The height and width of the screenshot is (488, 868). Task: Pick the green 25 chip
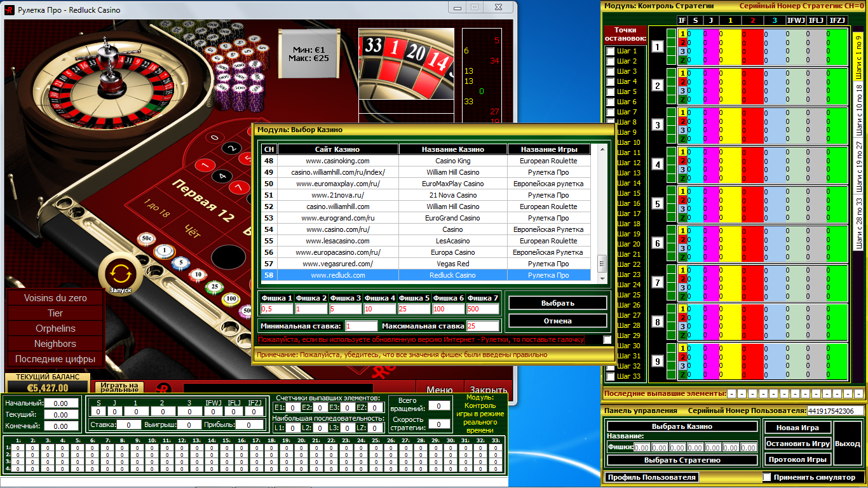pos(214,287)
